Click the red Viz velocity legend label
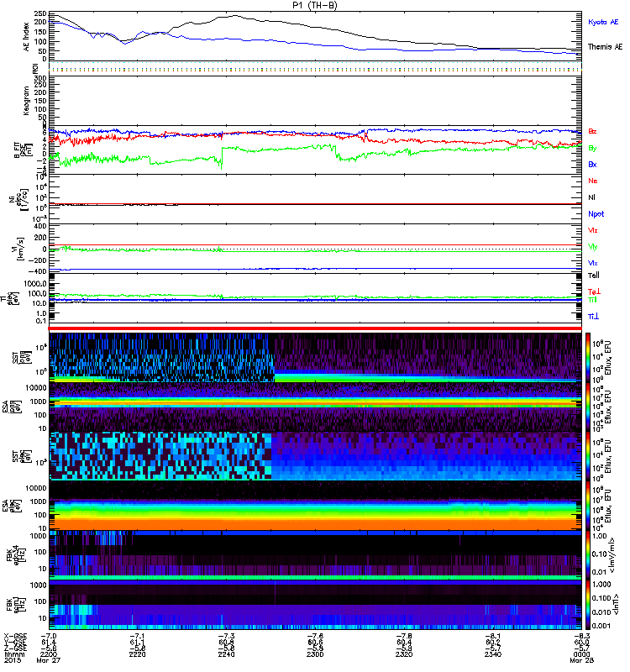 593,230
